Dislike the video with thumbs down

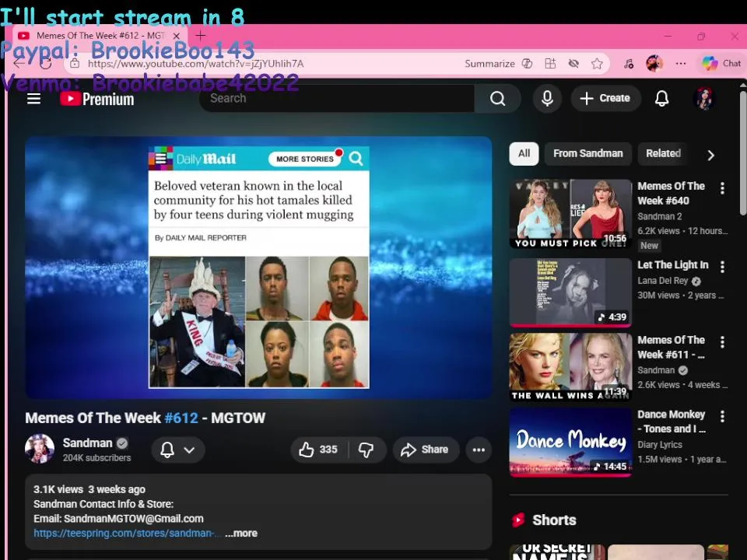[x=366, y=450]
